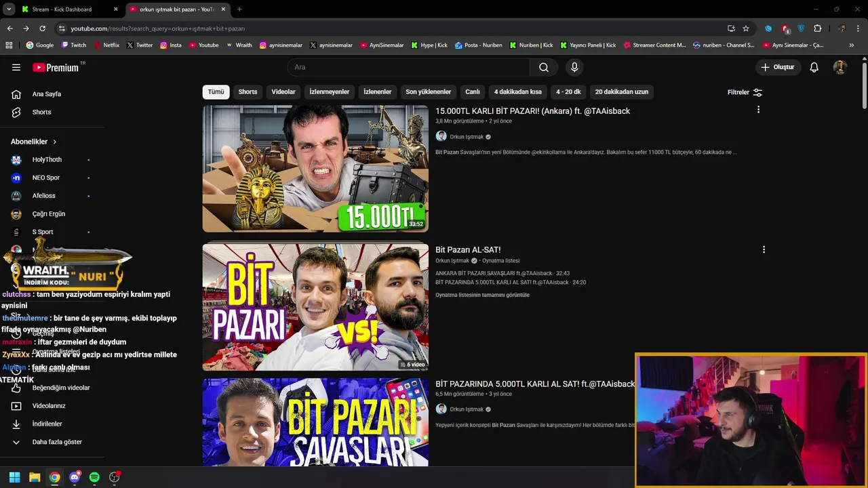Expand the Abonelikler section chevron

55,142
